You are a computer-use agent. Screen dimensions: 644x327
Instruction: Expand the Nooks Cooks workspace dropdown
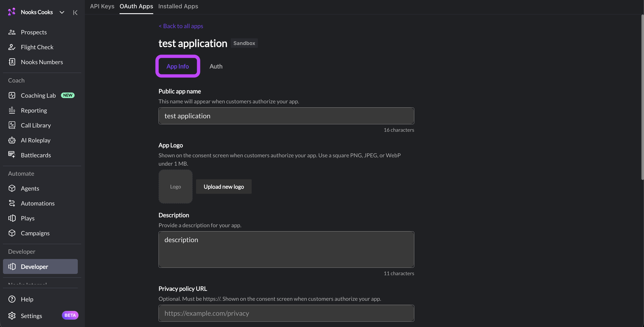pos(62,12)
